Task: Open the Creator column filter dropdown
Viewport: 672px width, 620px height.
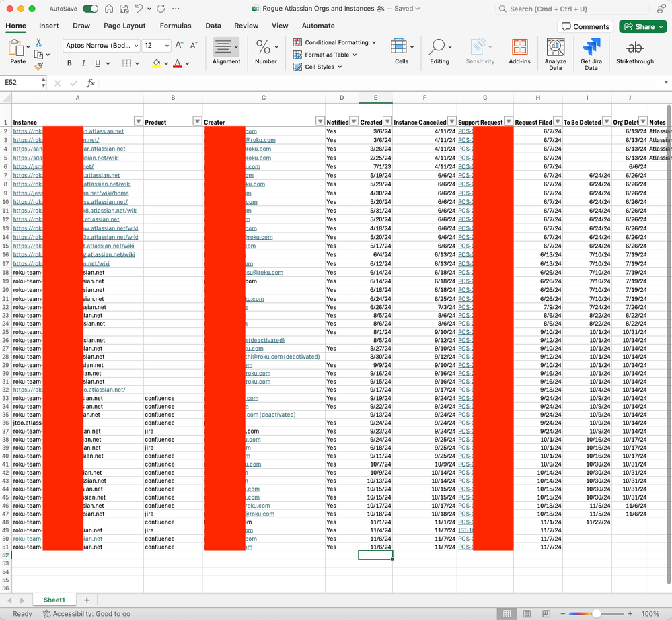Action: coord(320,121)
